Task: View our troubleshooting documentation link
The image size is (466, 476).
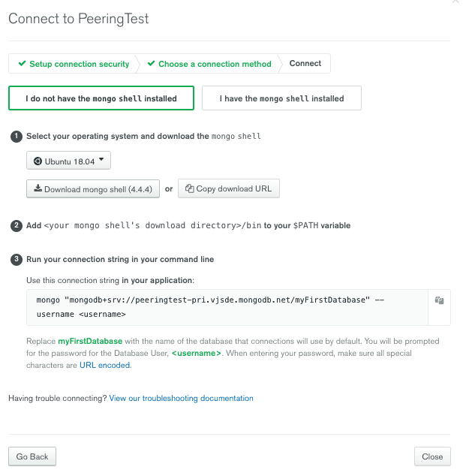Action: [x=181, y=399]
